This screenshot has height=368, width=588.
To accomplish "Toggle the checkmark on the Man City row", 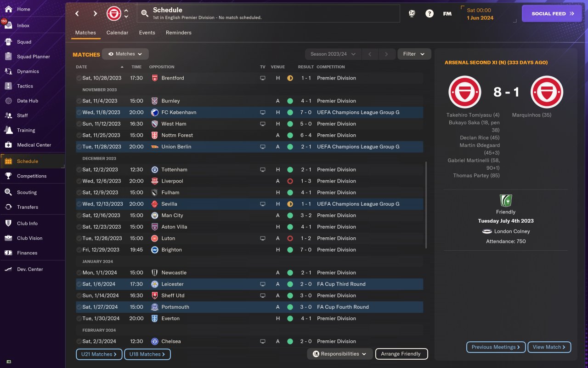I will click(79, 216).
